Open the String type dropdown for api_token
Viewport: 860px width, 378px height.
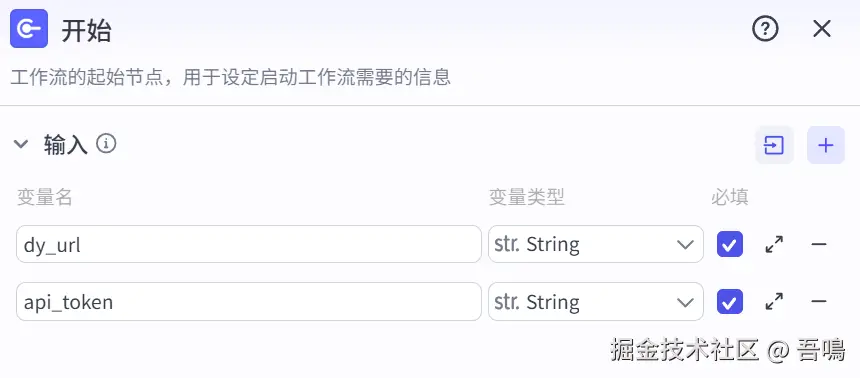coord(596,302)
